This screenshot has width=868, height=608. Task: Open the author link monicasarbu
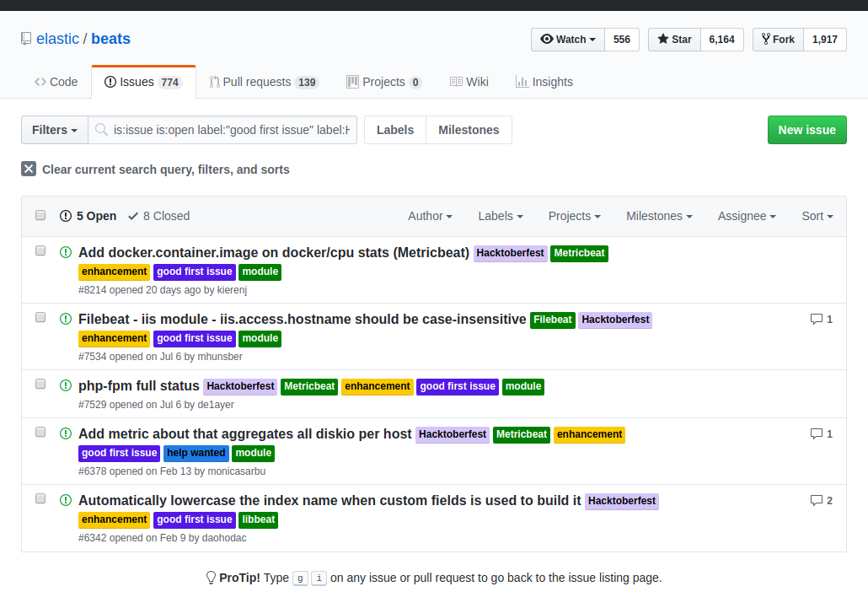(236, 471)
